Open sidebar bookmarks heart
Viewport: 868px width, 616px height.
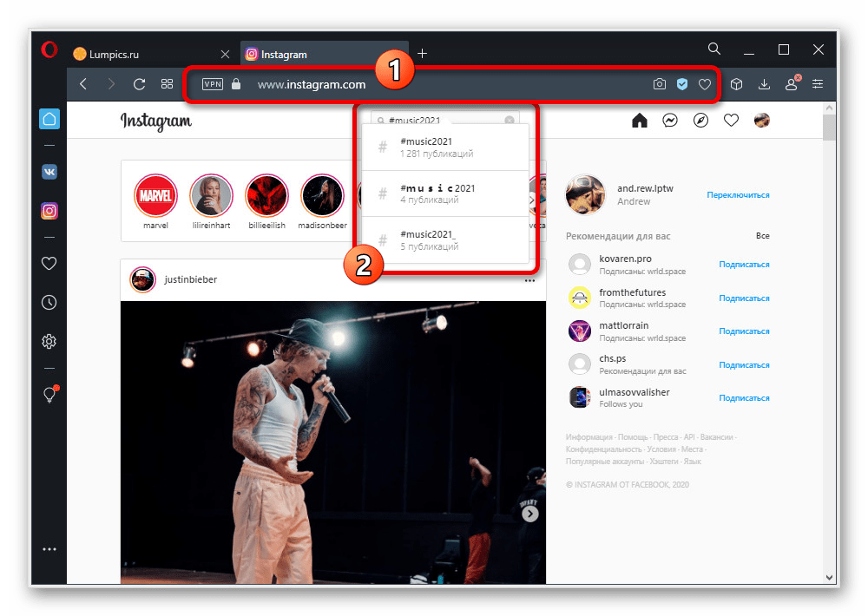(x=49, y=264)
